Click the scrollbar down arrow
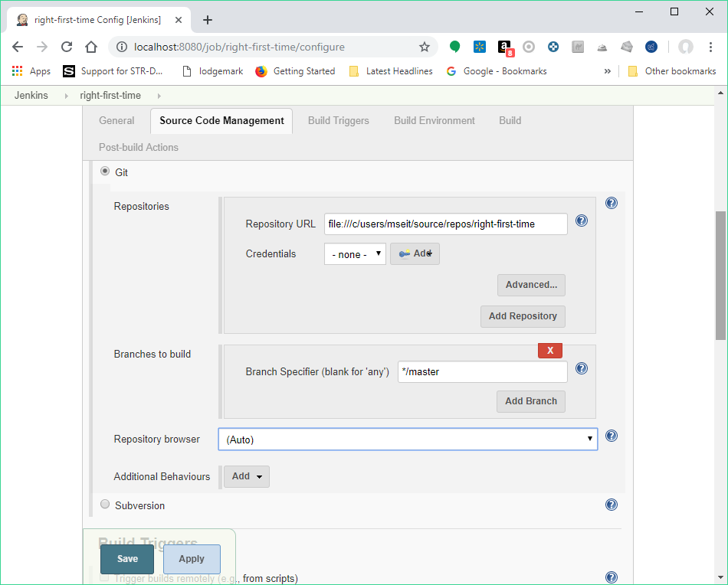The height and width of the screenshot is (585, 728). pos(720,577)
